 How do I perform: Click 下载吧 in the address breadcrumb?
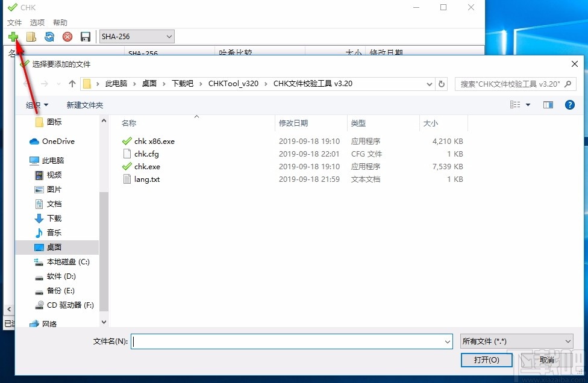183,84
